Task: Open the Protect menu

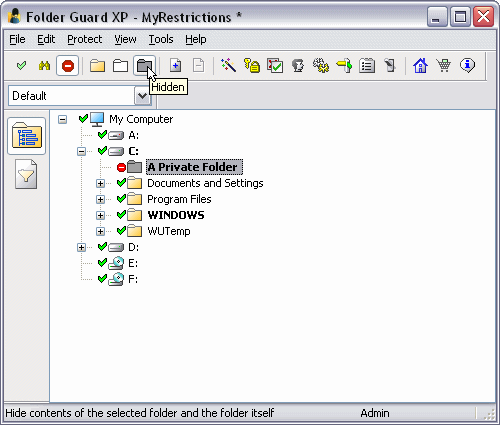Action: tap(85, 39)
